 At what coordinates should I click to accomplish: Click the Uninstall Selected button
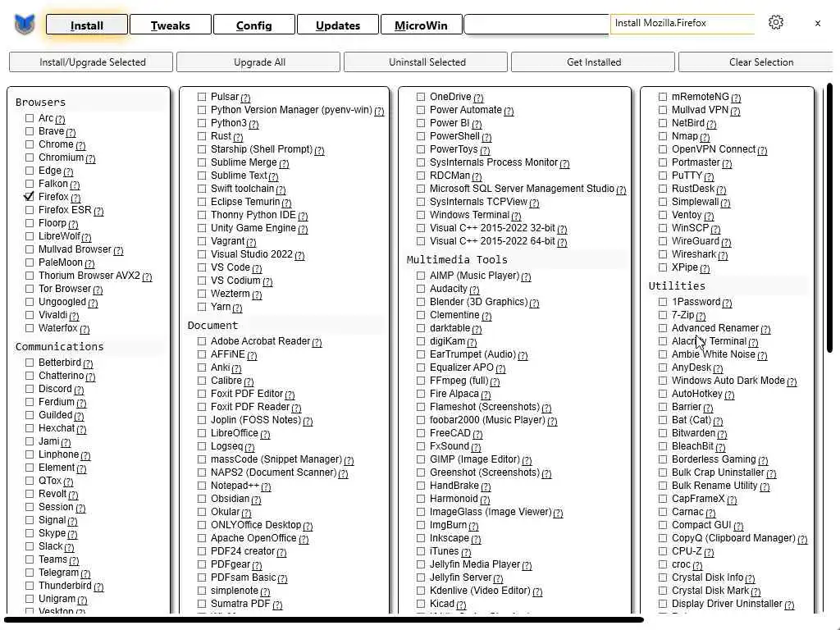click(x=427, y=62)
